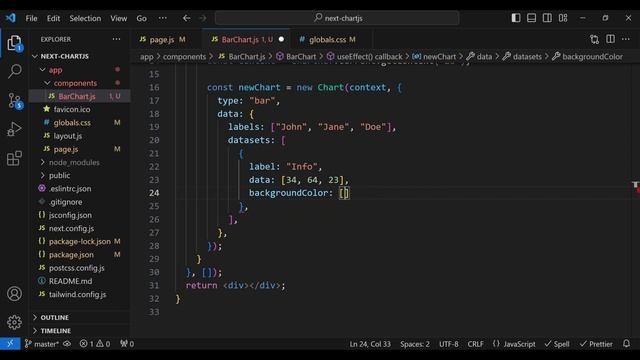Split the editor to the right
Image resolution: width=640 pixels, height=360 pixels.
pos(610,39)
